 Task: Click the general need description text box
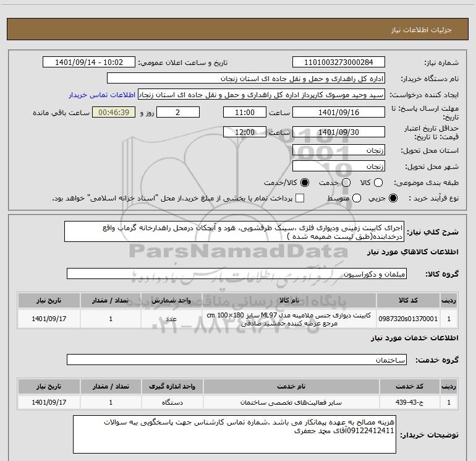pyautogui.click(x=234, y=231)
